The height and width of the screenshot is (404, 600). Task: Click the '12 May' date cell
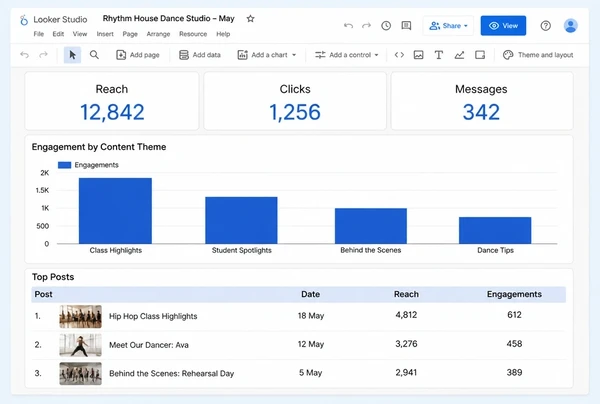(x=311, y=344)
